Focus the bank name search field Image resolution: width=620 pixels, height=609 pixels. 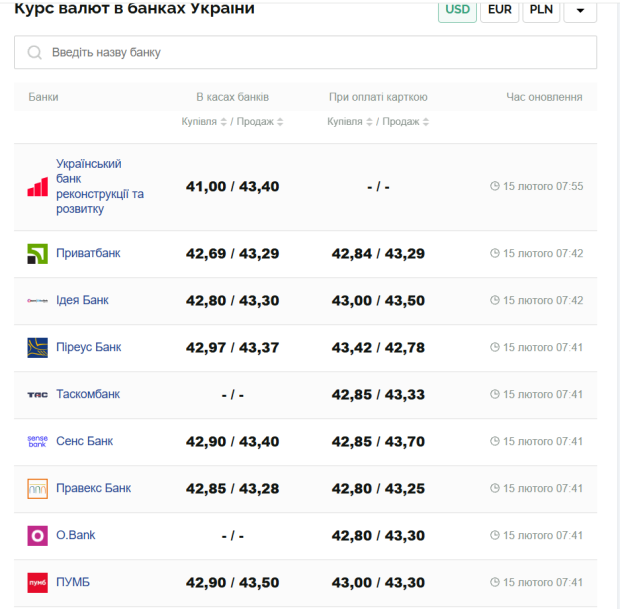click(305, 52)
